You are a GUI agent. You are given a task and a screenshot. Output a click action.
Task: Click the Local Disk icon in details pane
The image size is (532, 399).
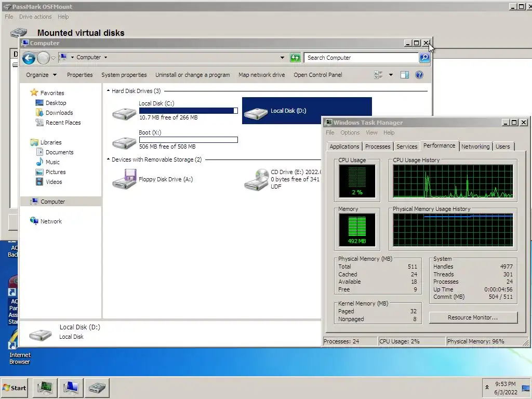click(x=41, y=334)
